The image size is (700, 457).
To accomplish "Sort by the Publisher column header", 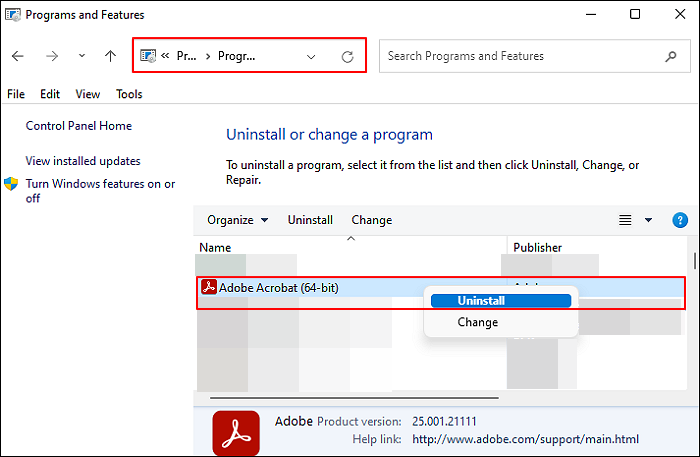I will tap(538, 248).
